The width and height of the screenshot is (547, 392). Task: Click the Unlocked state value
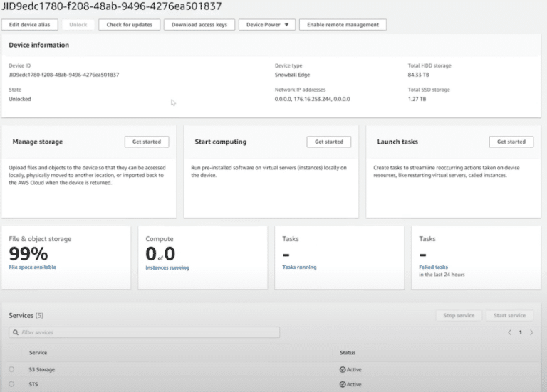click(x=20, y=99)
